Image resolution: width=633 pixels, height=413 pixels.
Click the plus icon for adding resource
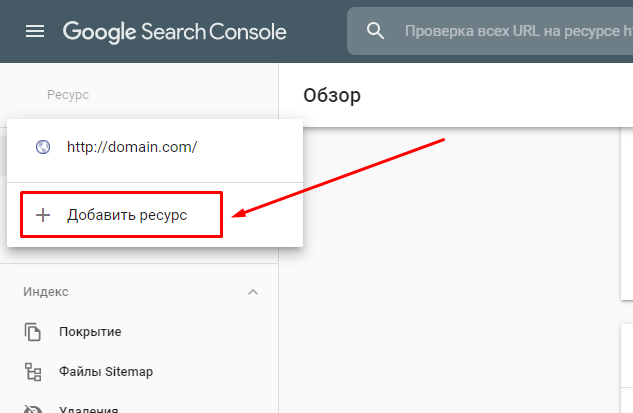coord(43,215)
